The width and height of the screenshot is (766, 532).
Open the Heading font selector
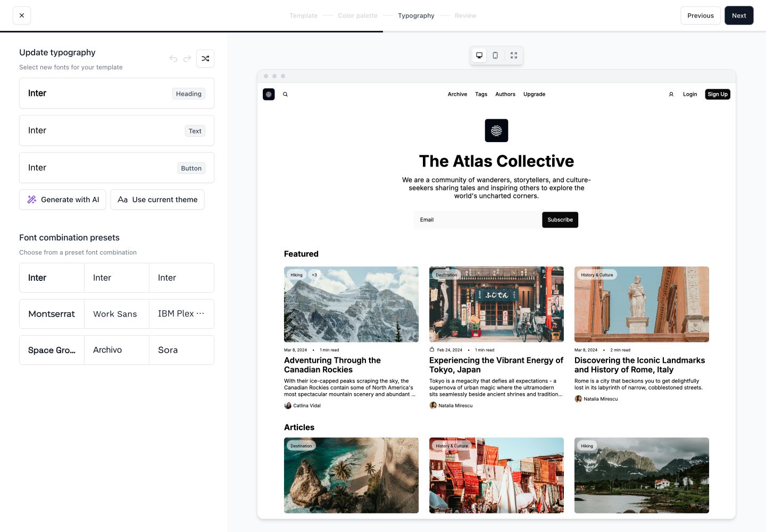click(x=116, y=93)
